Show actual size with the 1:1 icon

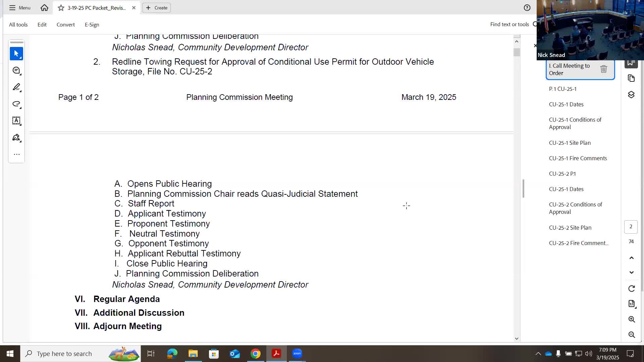631,304
